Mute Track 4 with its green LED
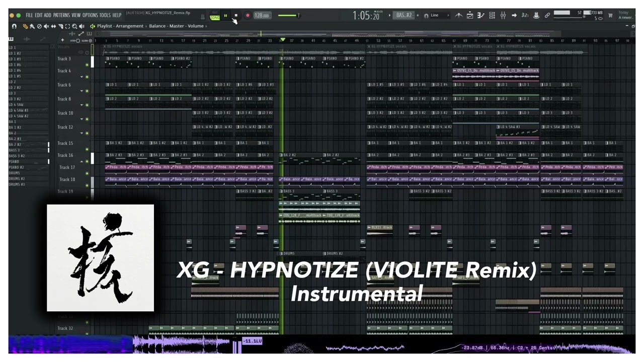 [x=87, y=77]
